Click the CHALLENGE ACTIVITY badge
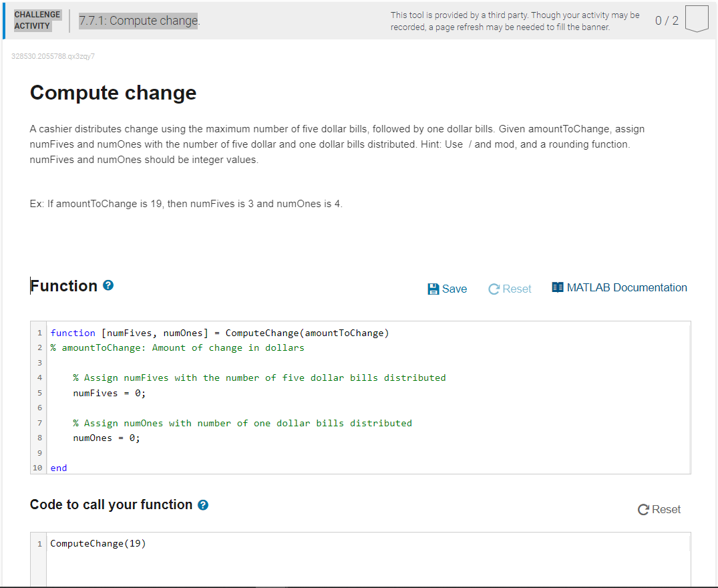 37,18
